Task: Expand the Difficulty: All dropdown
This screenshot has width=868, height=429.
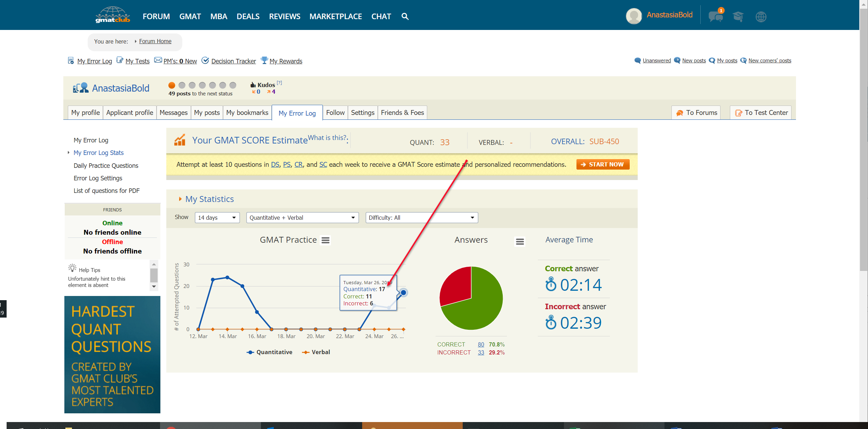Action: (x=421, y=218)
